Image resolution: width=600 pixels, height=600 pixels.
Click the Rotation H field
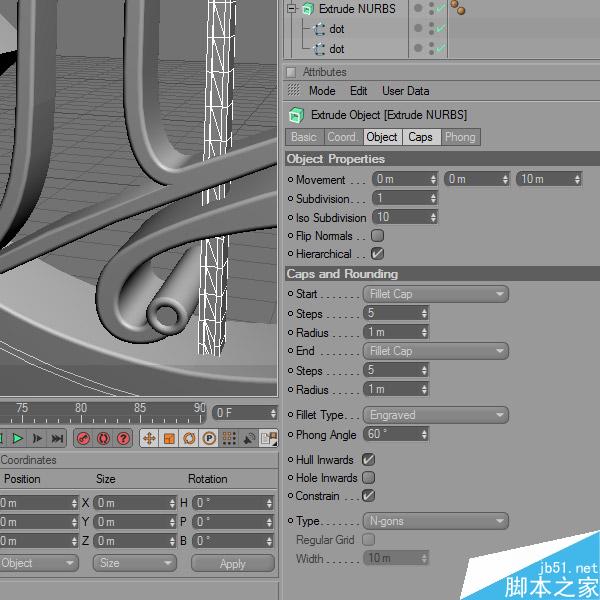(x=233, y=503)
